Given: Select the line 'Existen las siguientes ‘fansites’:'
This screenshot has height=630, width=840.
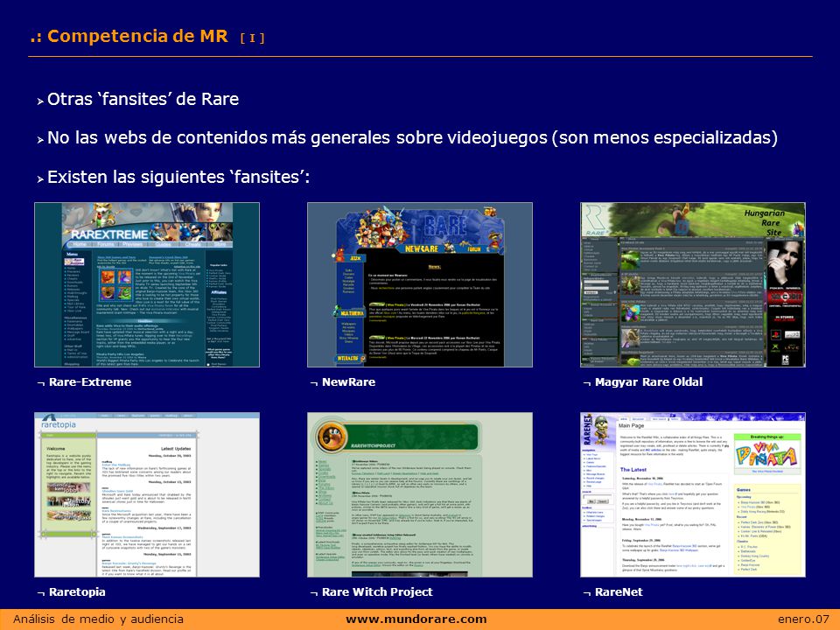Looking at the screenshot, I should pyautogui.click(x=178, y=177).
